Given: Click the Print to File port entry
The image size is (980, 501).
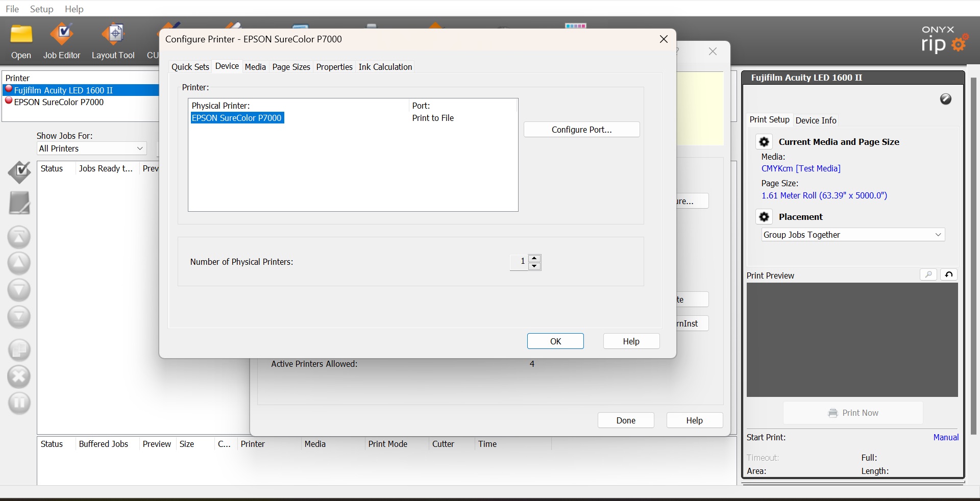Looking at the screenshot, I should click(433, 118).
